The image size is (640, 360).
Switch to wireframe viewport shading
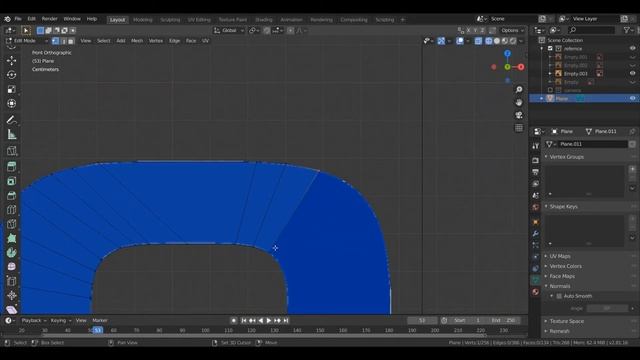489,41
